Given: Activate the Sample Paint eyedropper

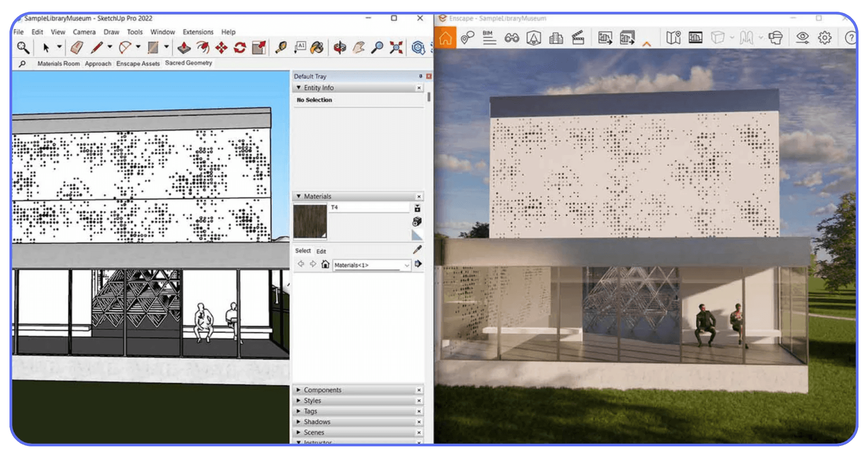Looking at the screenshot, I should (x=417, y=249).
